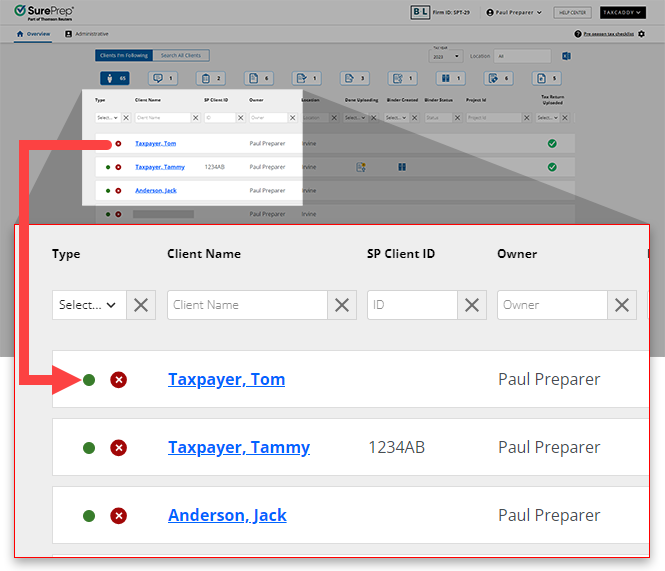
Task: Click the Project Id filter field
Action: (494, 118)
